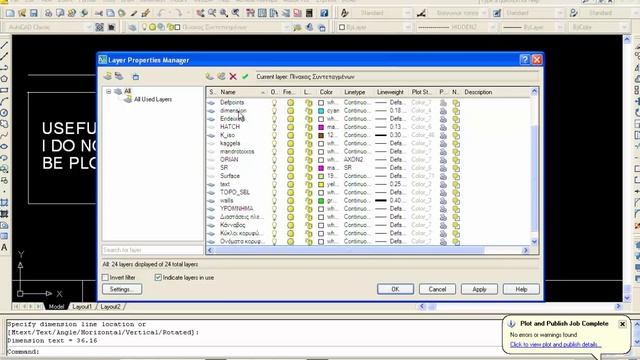
Task: Click magenta color swatch of HATCH layer
Action: point(321,127)
